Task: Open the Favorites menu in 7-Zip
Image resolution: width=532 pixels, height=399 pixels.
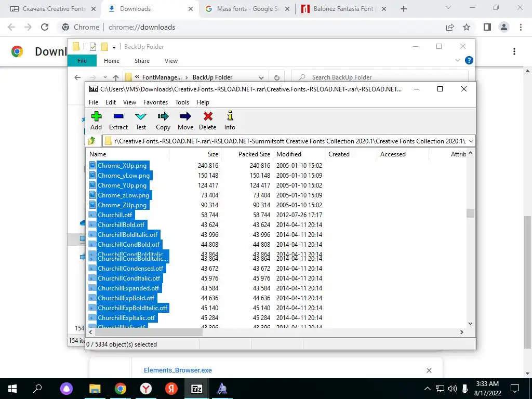Action: click(155, 102)
